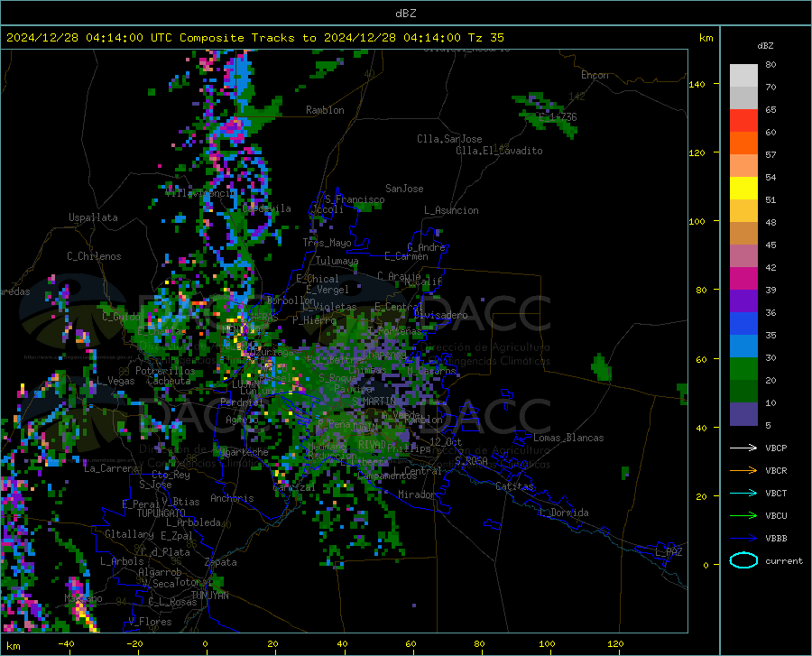Click the green VBCU arrow in legend

pyautogui.click(x=743, y=516)
